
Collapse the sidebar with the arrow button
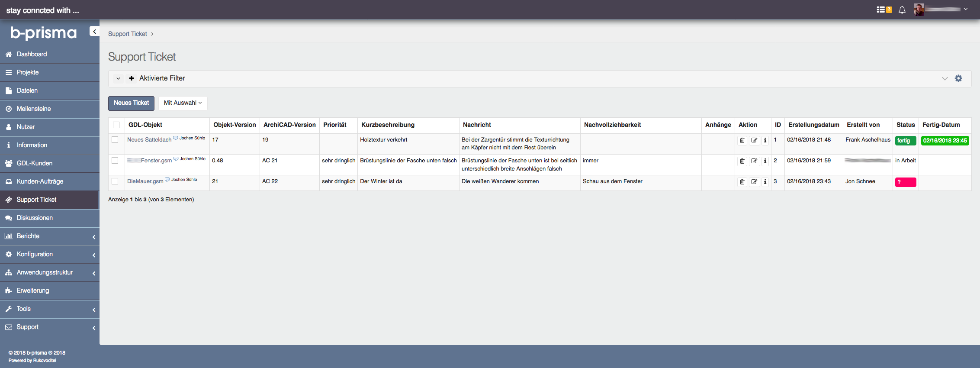(x=94, y=31)
